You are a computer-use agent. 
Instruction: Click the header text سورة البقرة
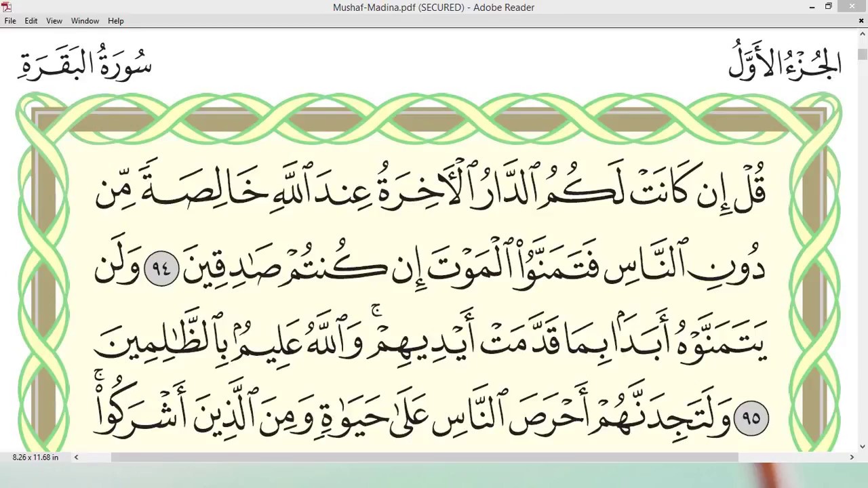(x=85, y=64)
